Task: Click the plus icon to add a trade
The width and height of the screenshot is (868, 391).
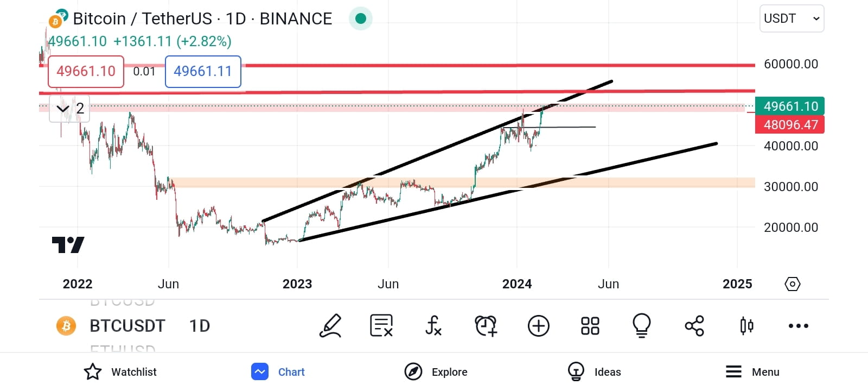Action: coord(538,326)
